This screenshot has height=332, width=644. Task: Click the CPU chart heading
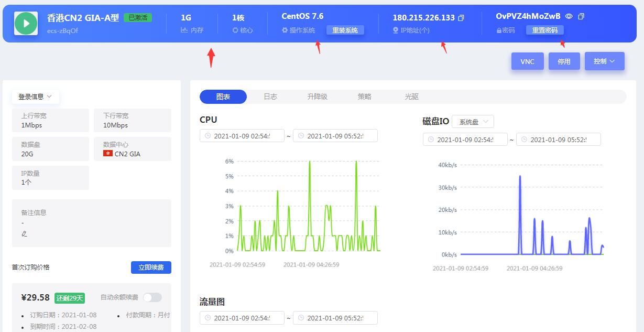click(x=208, y=120)
